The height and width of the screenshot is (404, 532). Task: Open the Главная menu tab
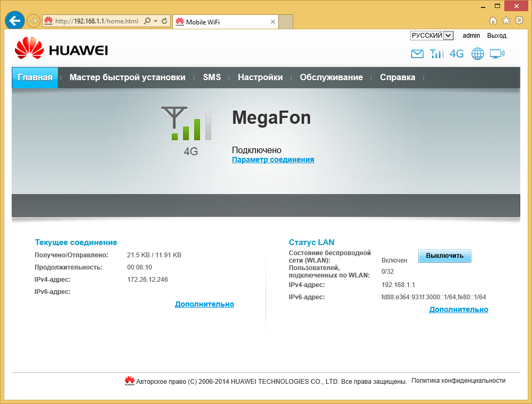[x=35, y=78]
